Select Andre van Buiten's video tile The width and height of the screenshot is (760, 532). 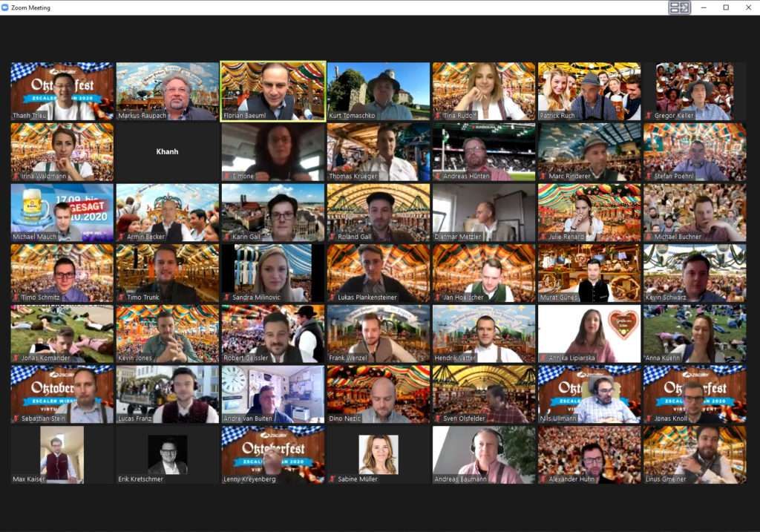272,393
